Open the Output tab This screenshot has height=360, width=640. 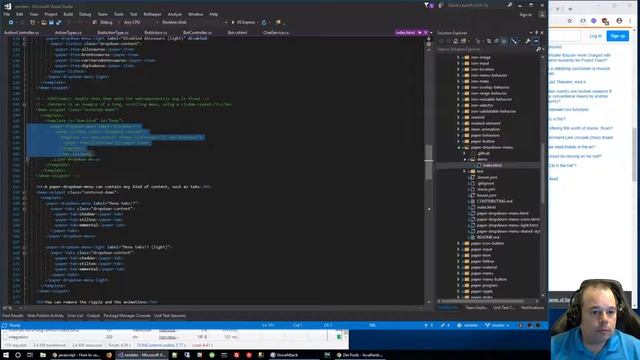coord(93,316)
